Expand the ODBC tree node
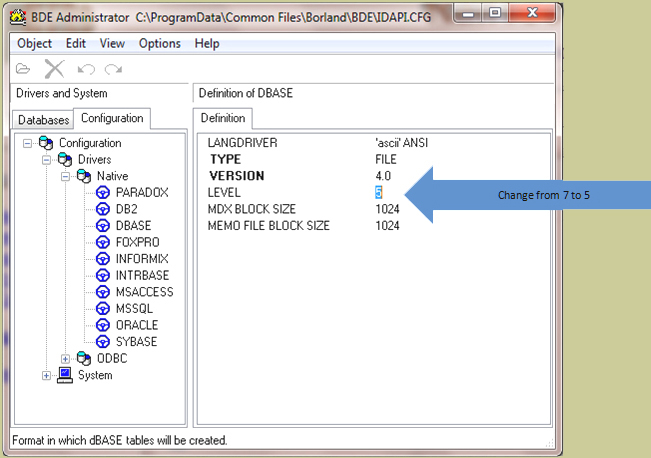651x458 pixels. point(65,359)
